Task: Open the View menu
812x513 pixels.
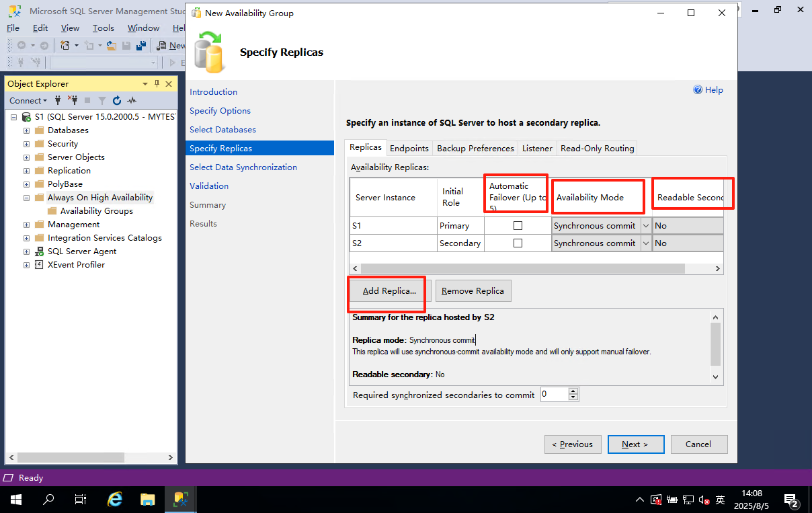Action: point(70,28)
